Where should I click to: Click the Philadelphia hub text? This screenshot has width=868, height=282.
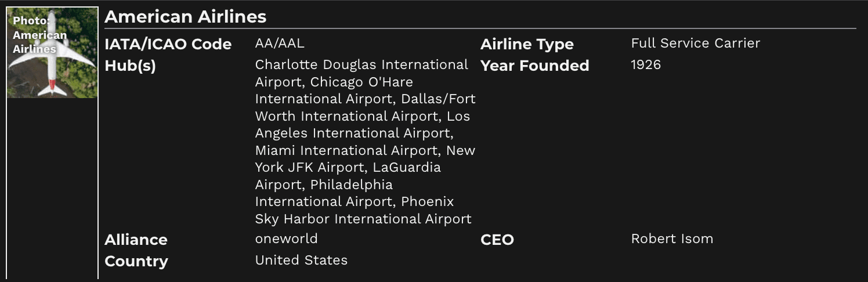[352, 185]
